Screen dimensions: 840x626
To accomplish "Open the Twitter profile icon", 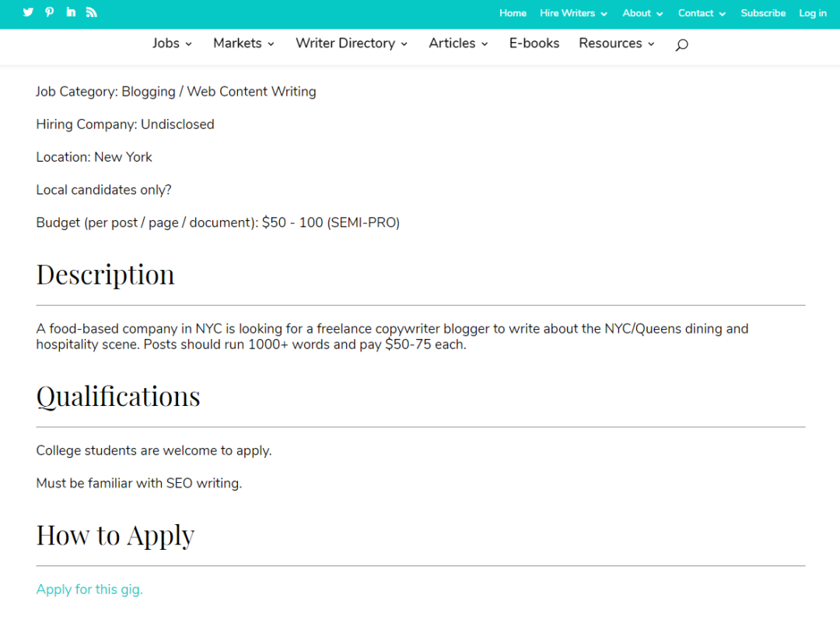I will (28, 12).
